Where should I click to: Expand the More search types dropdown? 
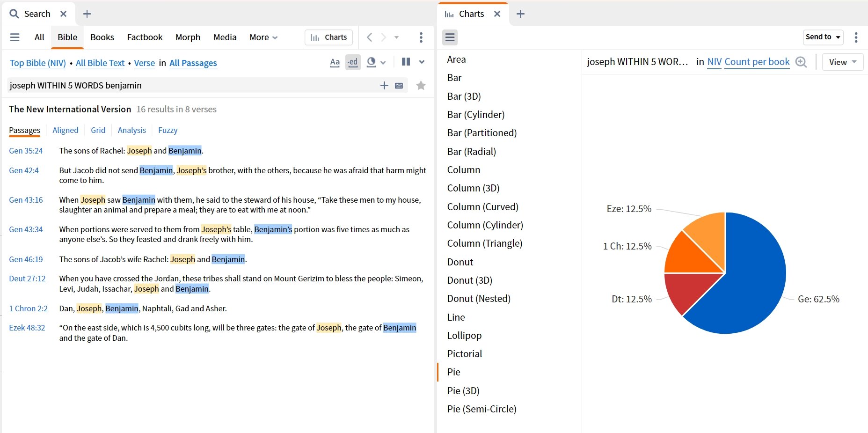tap(263, 37)
